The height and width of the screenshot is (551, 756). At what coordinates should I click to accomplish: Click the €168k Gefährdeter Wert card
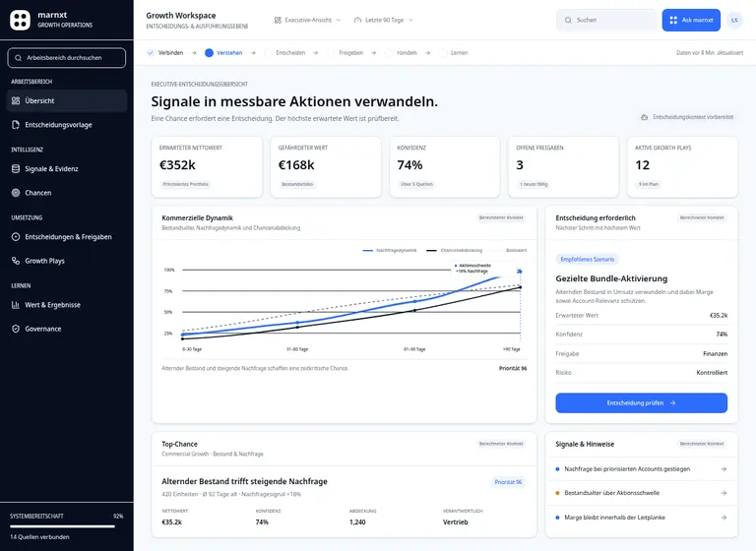(x=326, y=167)
